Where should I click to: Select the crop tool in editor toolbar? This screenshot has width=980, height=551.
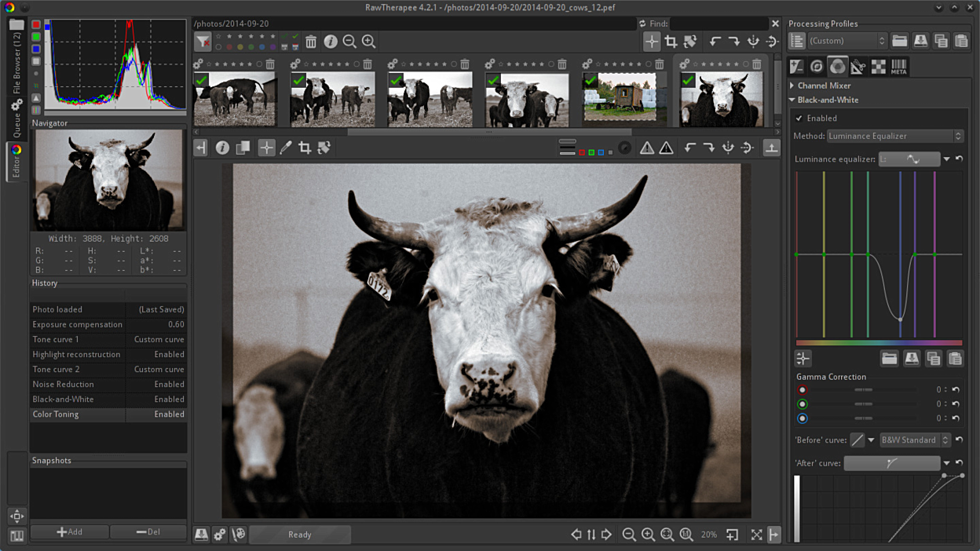(305, 148)
